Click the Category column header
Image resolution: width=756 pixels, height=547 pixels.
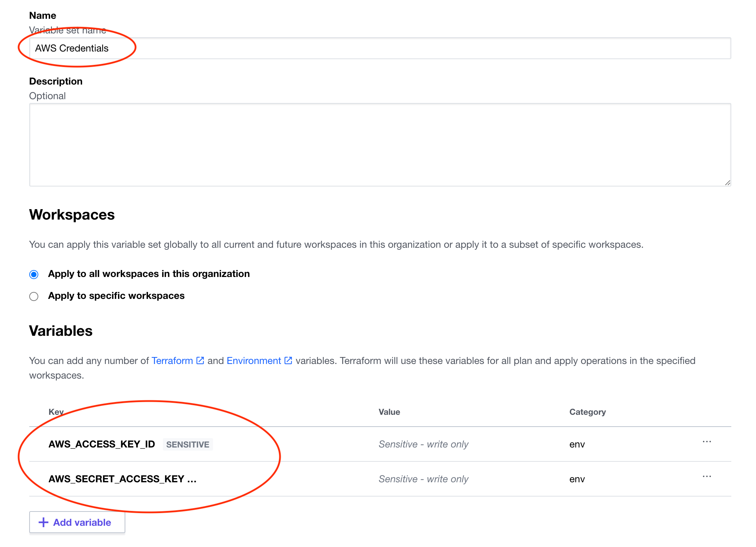coord(588,412)
